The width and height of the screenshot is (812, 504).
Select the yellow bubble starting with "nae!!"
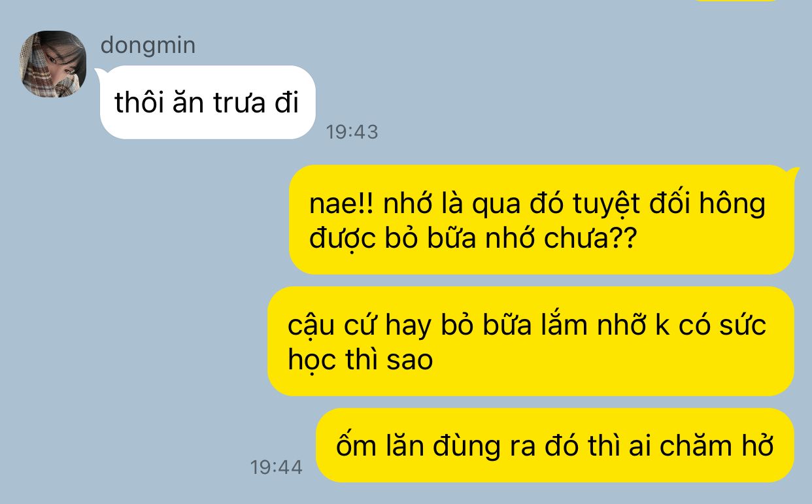point(541,220)
